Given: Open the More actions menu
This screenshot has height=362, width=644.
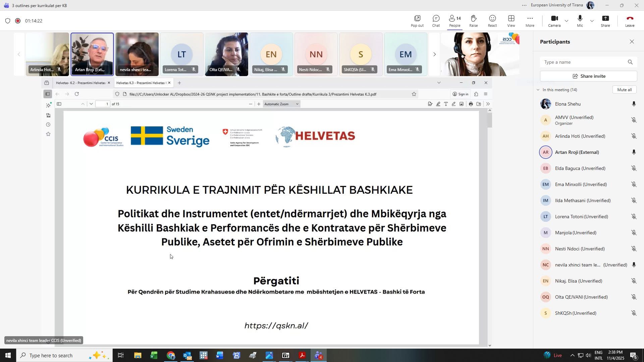Looking at the screenshot, I should click(x=530, y=21).
